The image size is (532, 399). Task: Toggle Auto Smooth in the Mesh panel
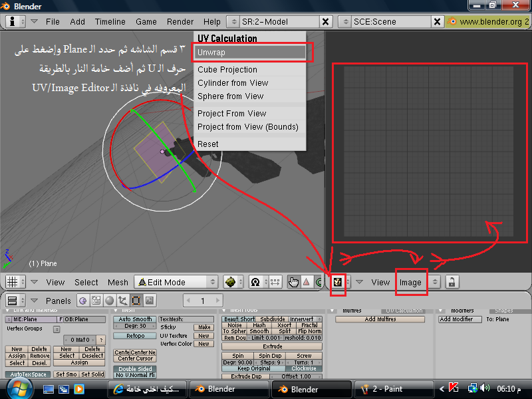[135, 319]
